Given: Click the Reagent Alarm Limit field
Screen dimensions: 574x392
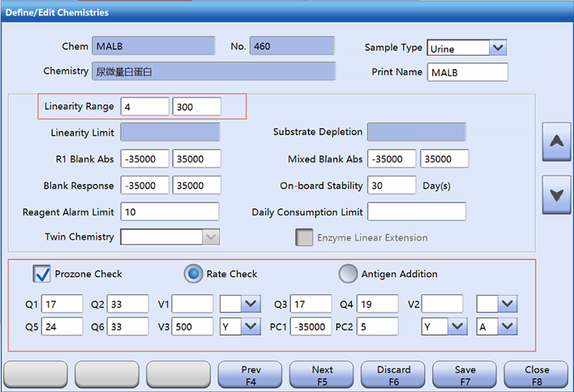Looking at the screenshot, I should (169, 212).
